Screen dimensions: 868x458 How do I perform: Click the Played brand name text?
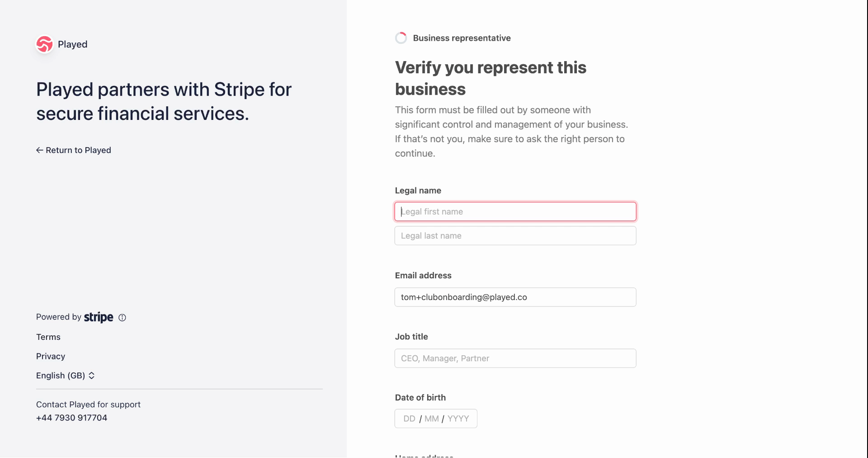[x=73, y=44]
